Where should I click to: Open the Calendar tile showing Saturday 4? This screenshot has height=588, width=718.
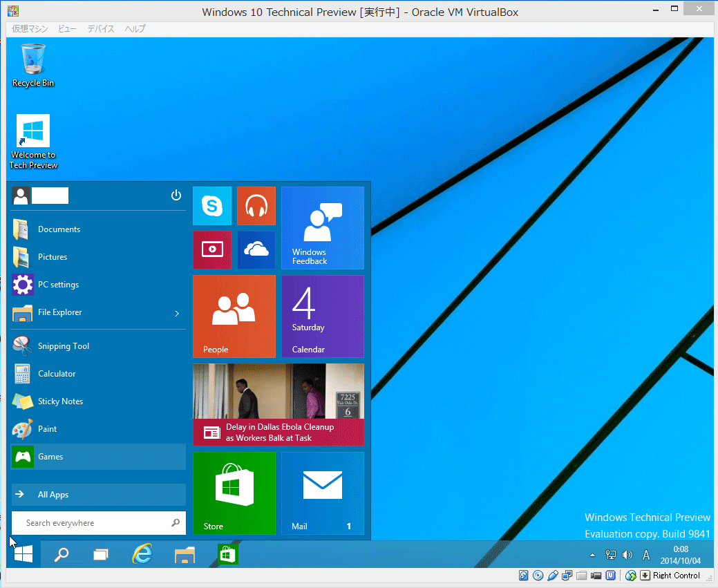click(x=323, y=316)
